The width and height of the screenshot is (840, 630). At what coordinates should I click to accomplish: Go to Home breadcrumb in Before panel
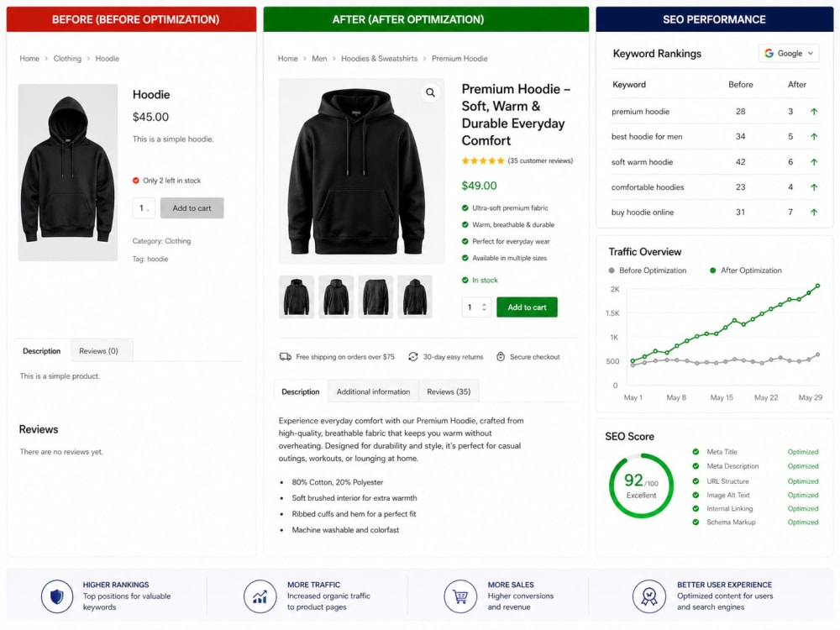click(x=29, y=59)
